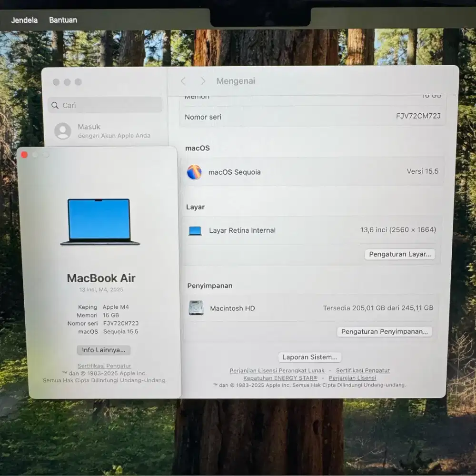Click the MacBook Air laptop image
Screen dimensions: 476x476
click(100, 222)
